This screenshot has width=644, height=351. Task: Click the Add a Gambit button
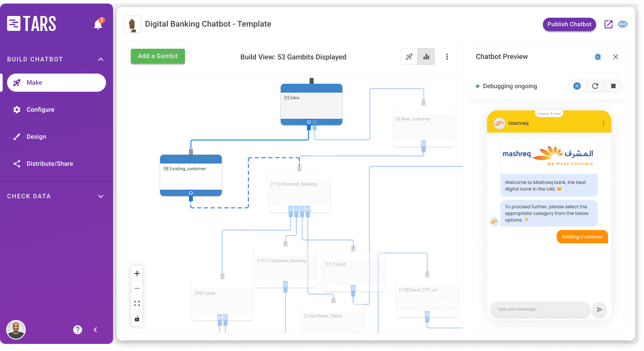coord(157,56)
